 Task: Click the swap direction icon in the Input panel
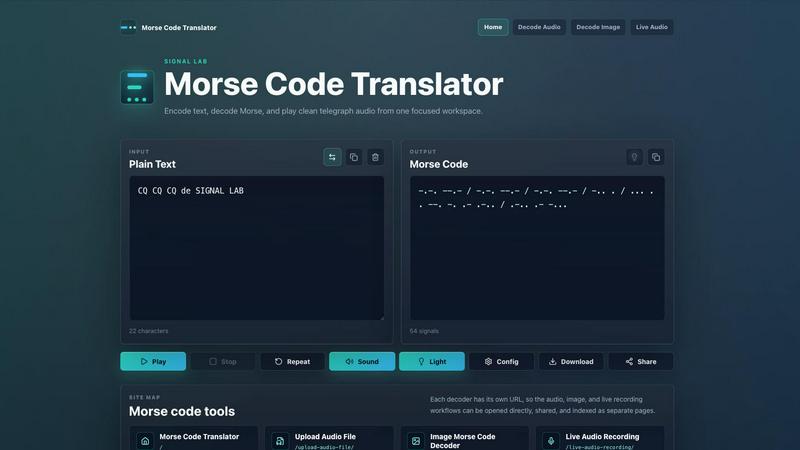tap(332, 157)
